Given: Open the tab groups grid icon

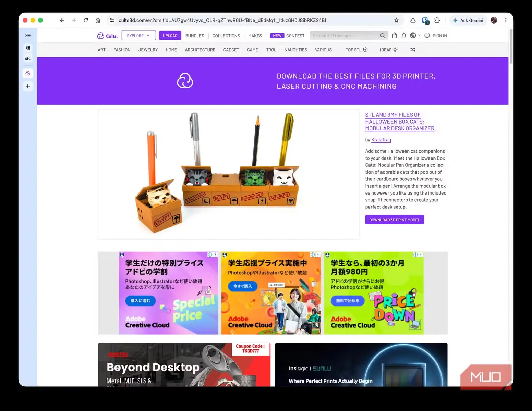Looking at the screenshot, I should click(x=28, y=48).
